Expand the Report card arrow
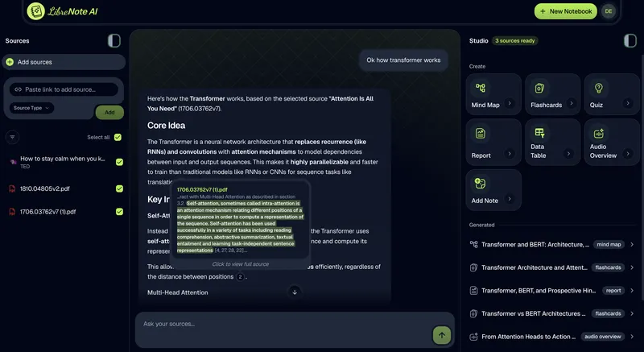This screenshot has width=644, height=352. pos(510,154)
